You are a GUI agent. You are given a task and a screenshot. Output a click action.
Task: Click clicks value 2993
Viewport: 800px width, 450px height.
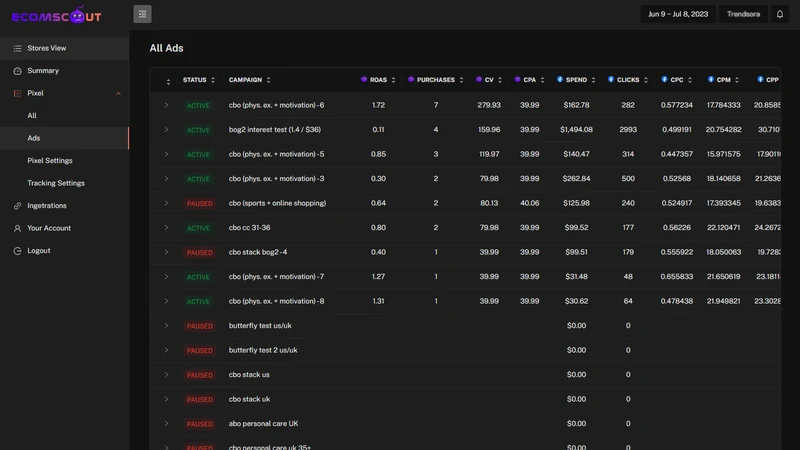coord(628,130)
